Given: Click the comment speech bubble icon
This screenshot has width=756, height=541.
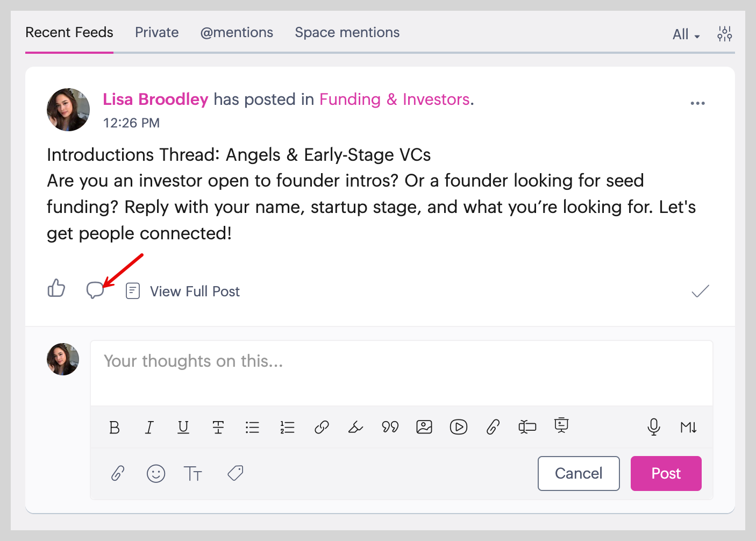Looking at the screenshot, I should click(x=95, y=290).
